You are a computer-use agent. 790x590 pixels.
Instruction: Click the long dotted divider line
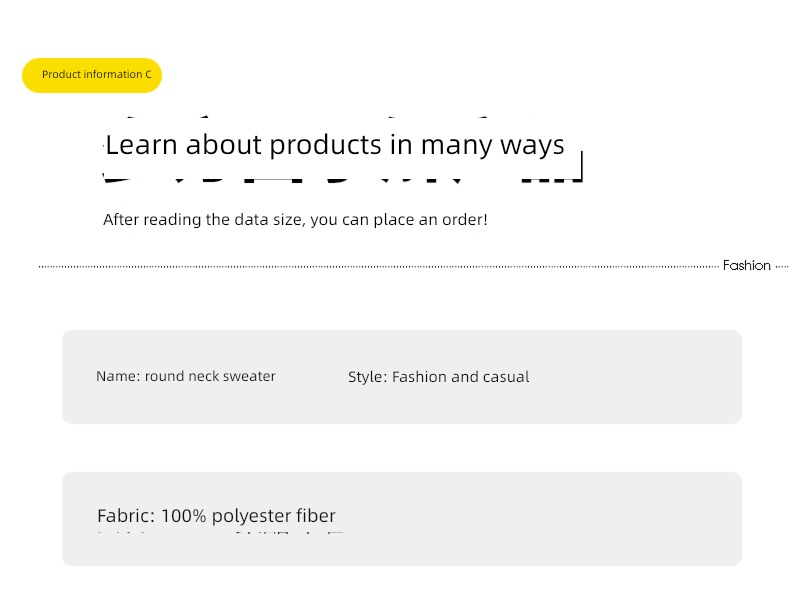click(x=379, y=267)
